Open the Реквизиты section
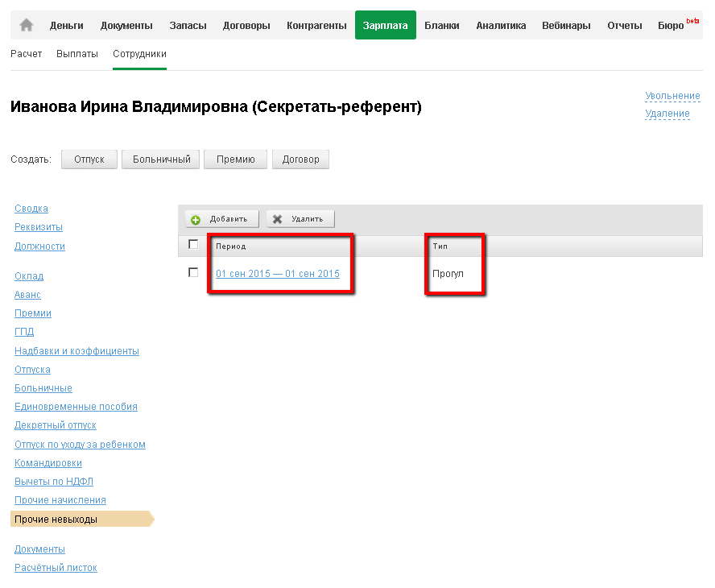The width and height of the screenshot is (715, 588). (x=39, y=227)
